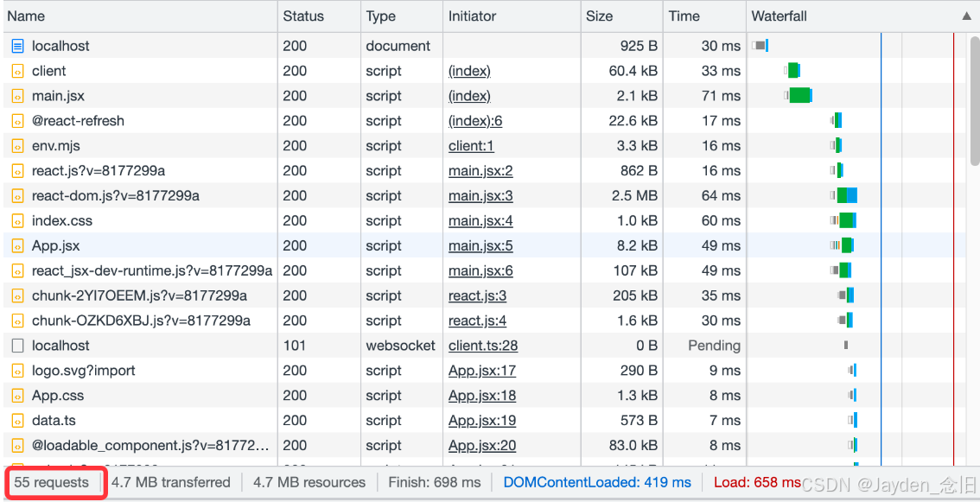Open the (index) initiator link for main.jsx
This screenshot has height=502, width=980.
469,96
